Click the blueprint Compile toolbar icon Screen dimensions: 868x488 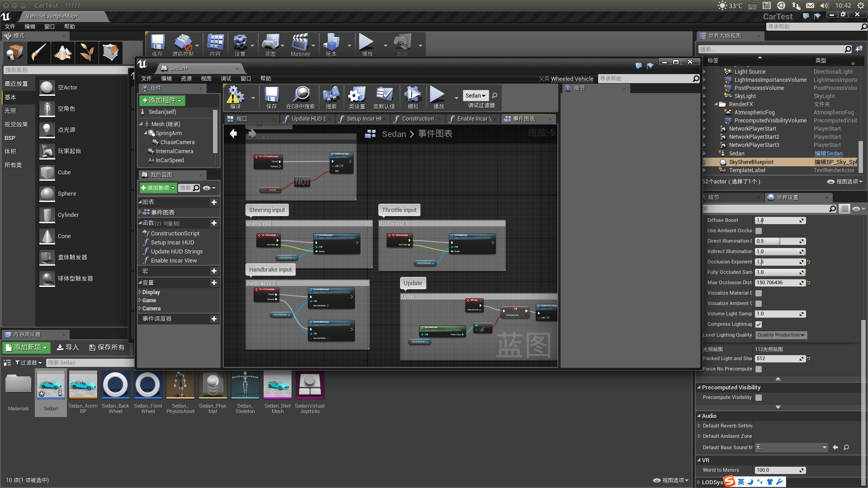[x=235, y=97]
